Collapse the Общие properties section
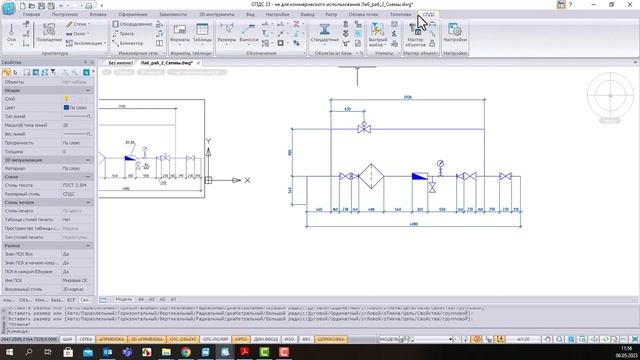This screenshot has width=640, height=360. (88, 90)
